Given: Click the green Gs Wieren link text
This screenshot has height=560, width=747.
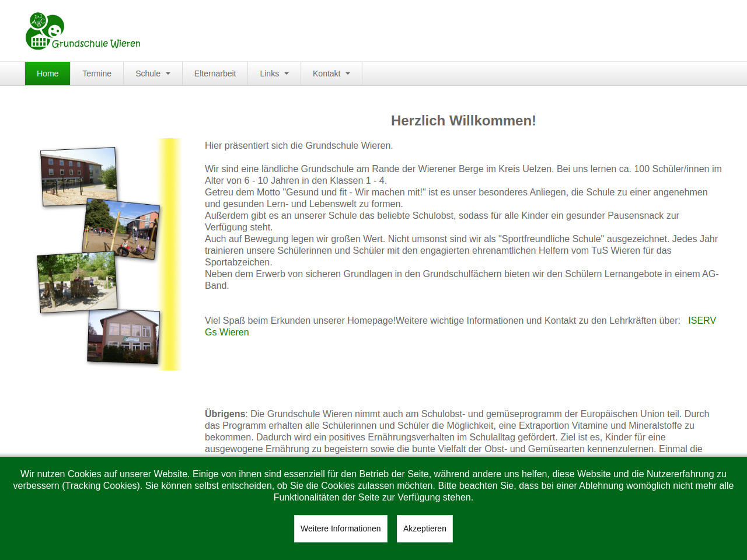Looking at the screenshot, I should pos(226,332).
